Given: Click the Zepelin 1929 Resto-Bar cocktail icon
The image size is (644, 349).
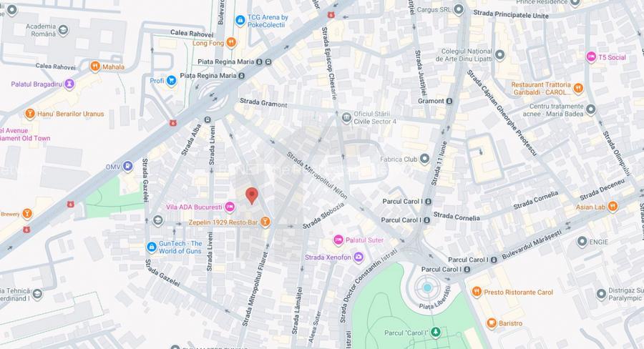Looking at the screenshot, I should (x=265, y=222).
